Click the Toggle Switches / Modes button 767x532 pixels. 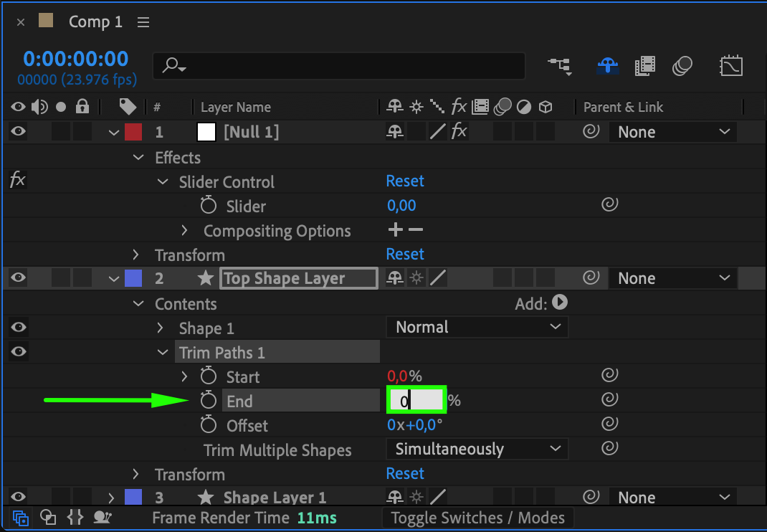(477, 518)
